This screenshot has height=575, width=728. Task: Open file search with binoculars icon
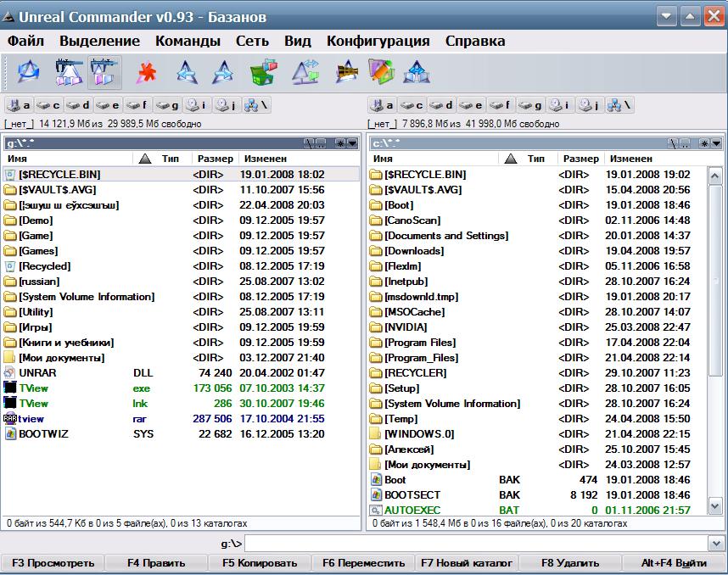point(347,72)
